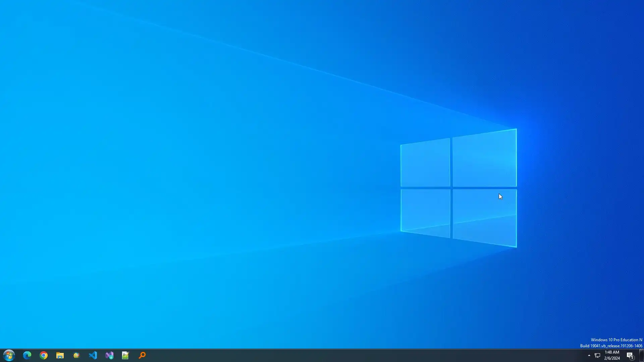Viewport: 644px width, 362px height.
Task: Click the Show Desktop strip
Action: coord(642,355)
